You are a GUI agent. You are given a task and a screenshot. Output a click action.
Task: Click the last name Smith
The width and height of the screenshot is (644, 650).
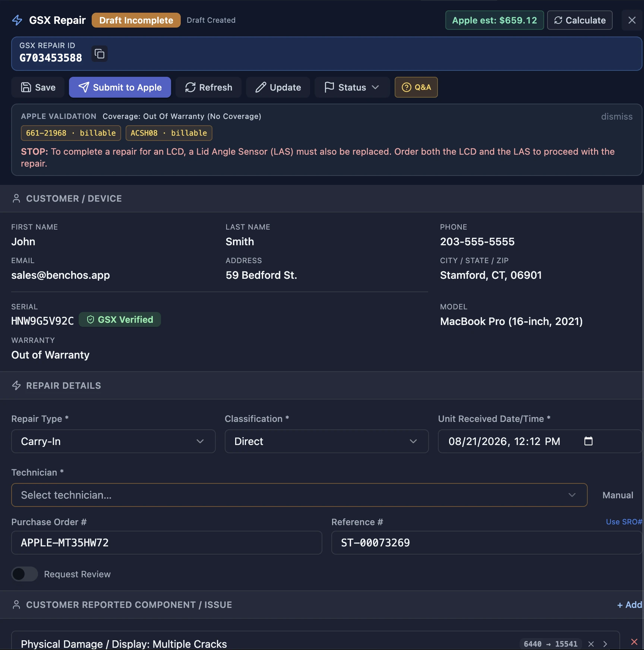pyautogui.click(x=240, y=242)
